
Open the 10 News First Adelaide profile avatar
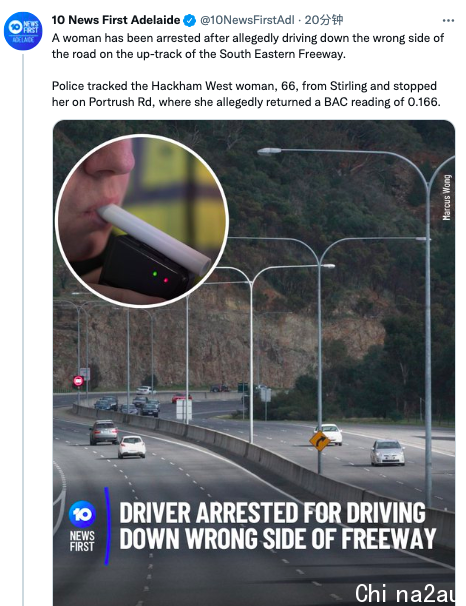[23, 31]
